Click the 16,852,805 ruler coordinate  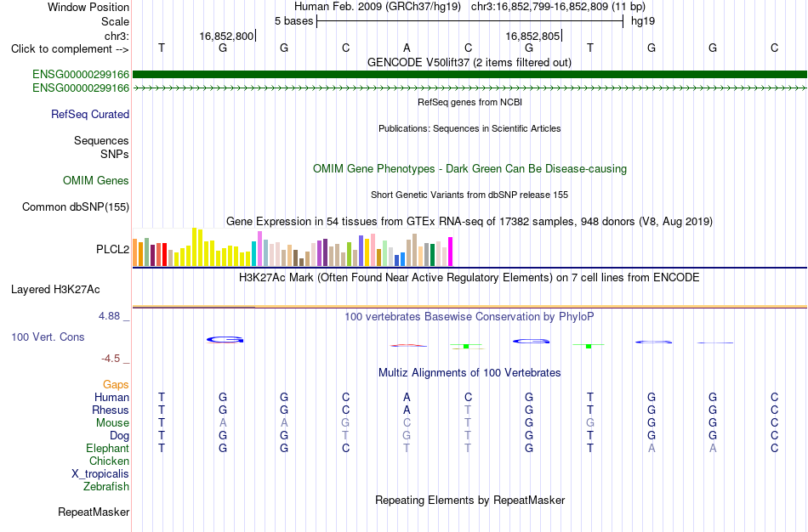point(532,36)
